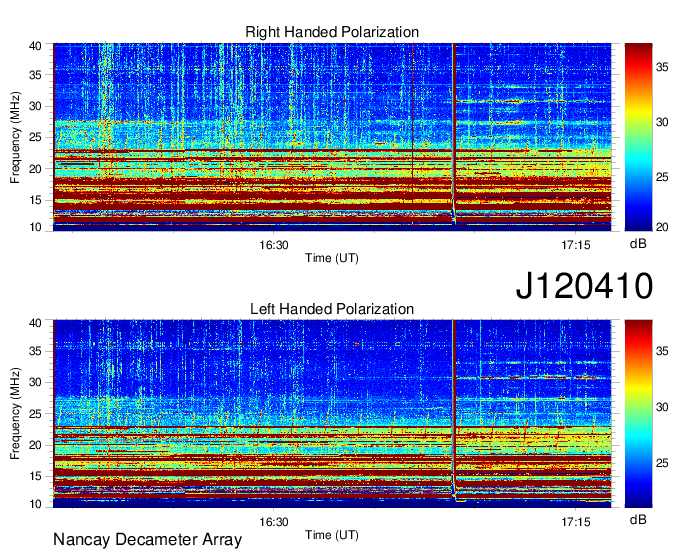Click the dB label under lower colorbar
Image resolution: width=680 pixels, height=552 pixels.
(638, 520)
